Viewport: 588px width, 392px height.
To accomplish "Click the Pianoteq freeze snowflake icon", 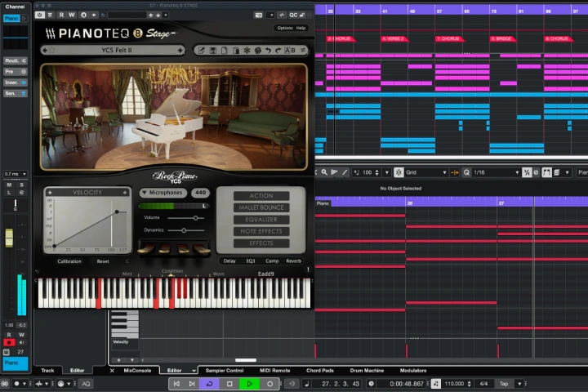I will pos(247,51).
